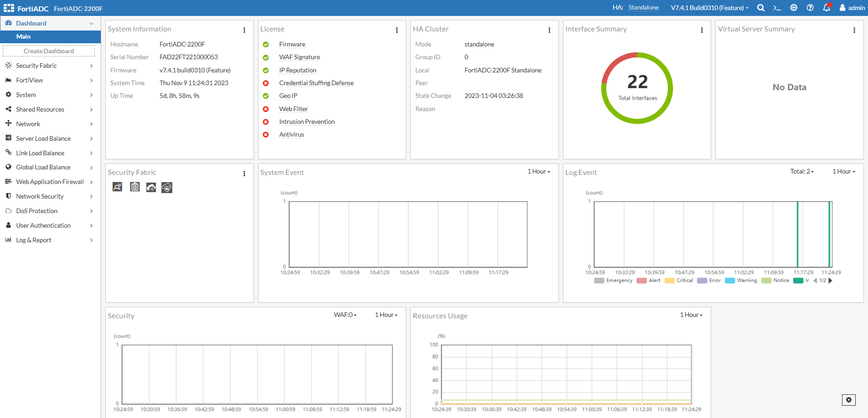Select the Main dashboard item
This screenshot has height=418, width=868.
click(50, 37)
